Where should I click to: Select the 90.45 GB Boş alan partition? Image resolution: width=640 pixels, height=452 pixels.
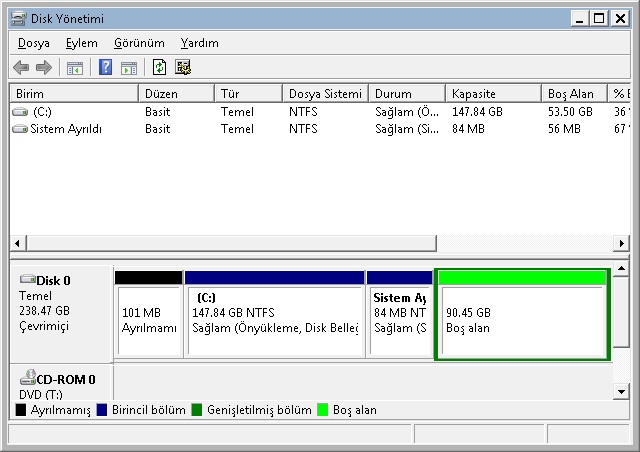522,320
